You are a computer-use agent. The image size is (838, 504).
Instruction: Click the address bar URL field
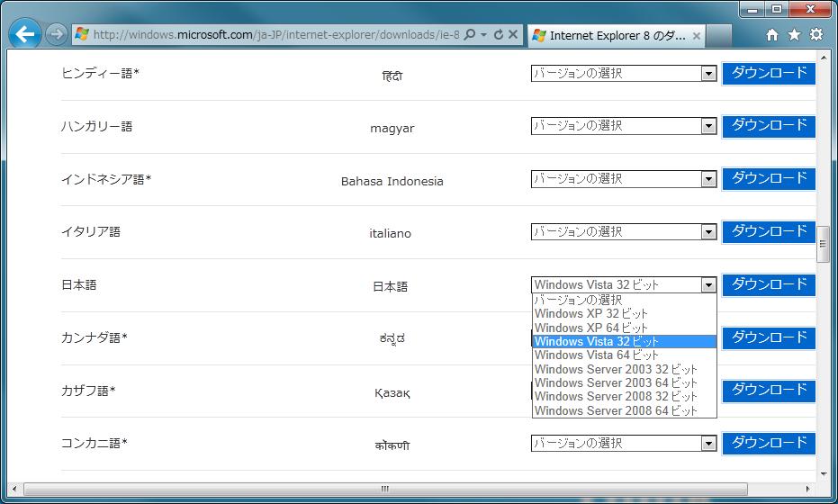coord(275,35)
